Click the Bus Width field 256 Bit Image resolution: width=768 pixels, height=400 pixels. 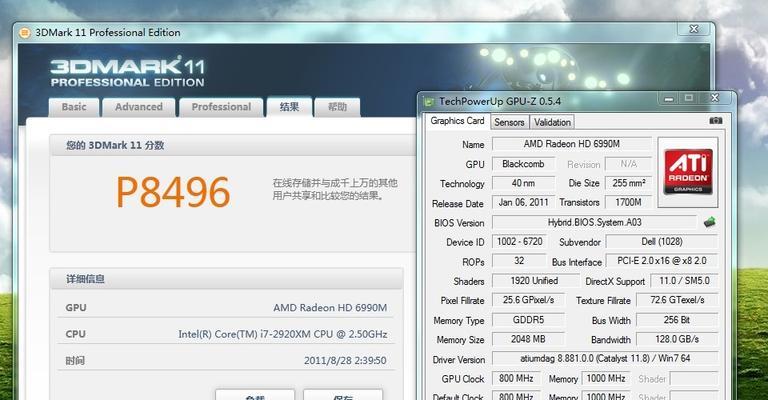click(x=677, y=320)
